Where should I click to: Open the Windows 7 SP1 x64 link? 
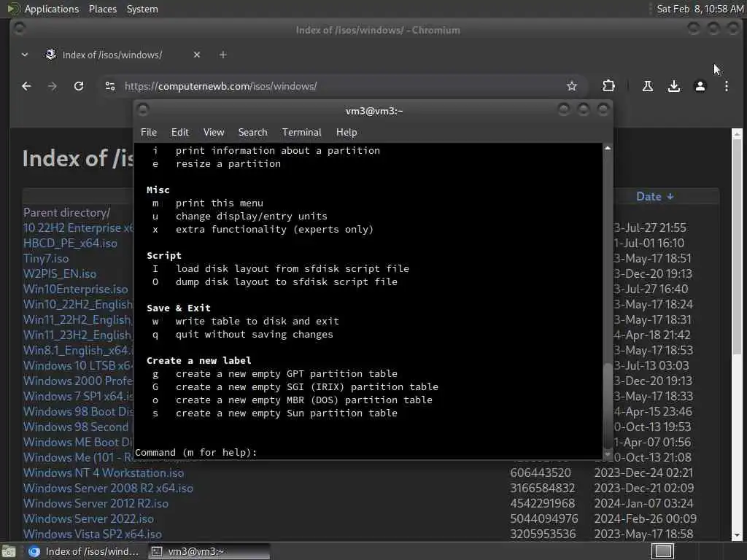[79, 396]
